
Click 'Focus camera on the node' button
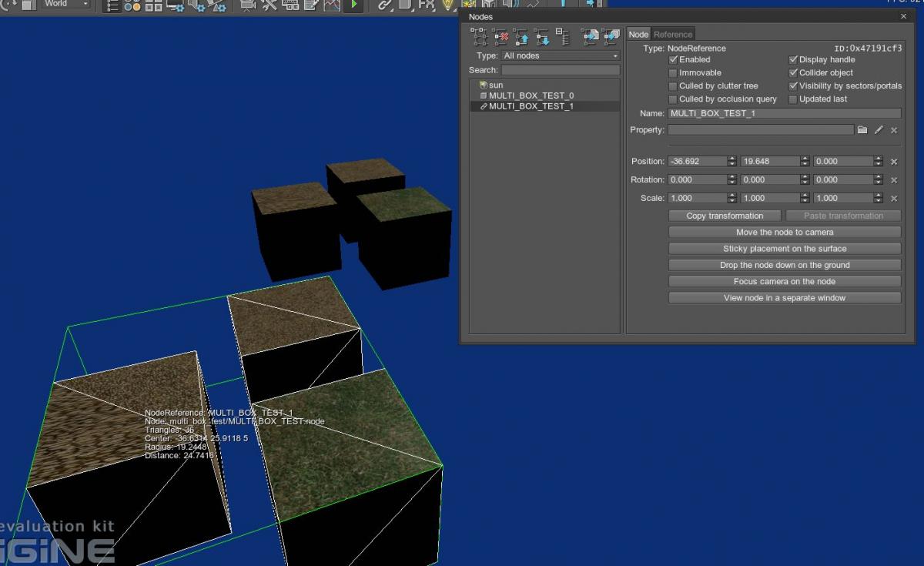[784, 282]
